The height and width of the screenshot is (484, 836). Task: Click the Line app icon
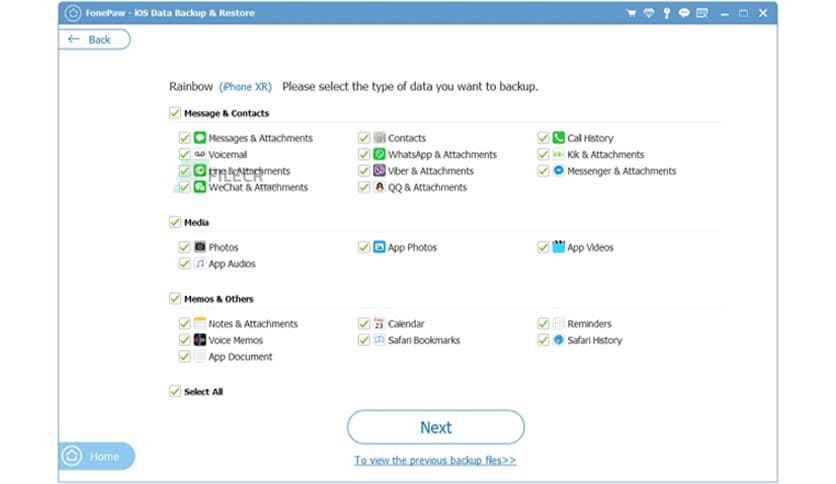tap(200, 171)
